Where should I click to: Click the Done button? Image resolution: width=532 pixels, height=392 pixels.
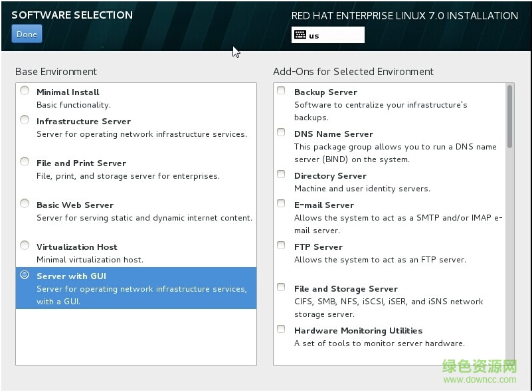tap(27, 34)
